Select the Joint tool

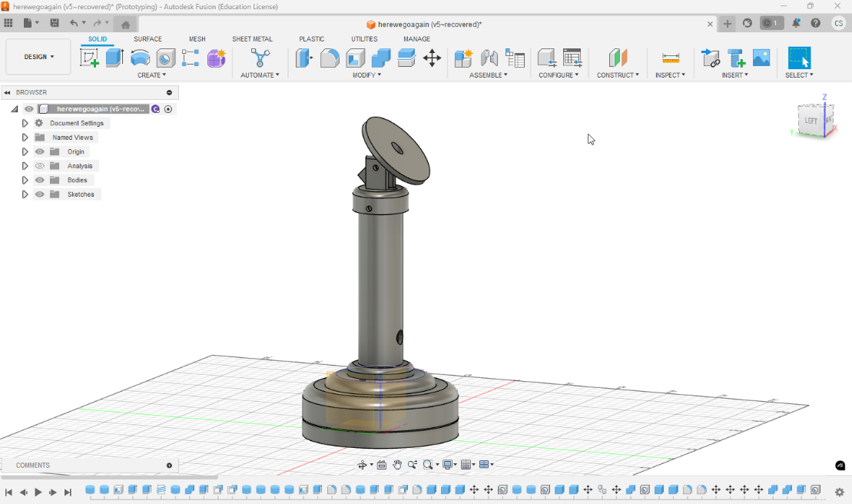pos(489,58)
